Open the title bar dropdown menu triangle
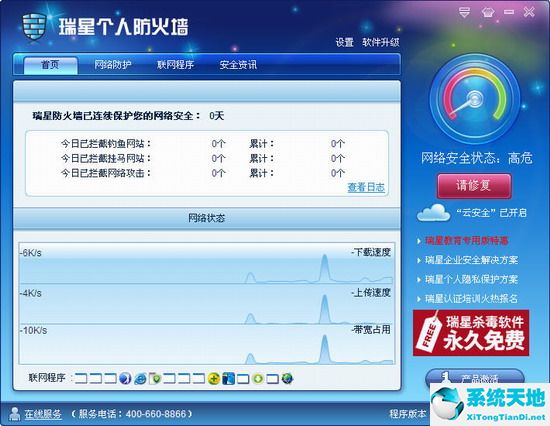550x426 pixels. pyautogui.click(x=464, y=13)
